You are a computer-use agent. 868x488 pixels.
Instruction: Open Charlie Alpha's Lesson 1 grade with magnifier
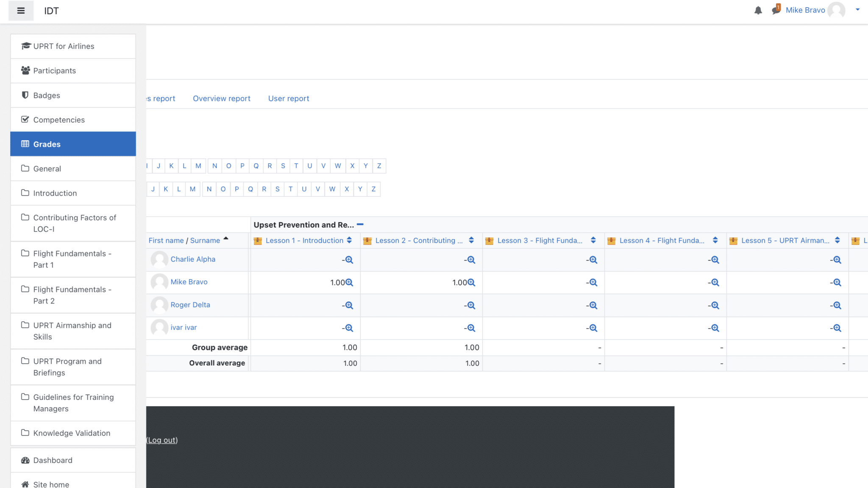(x=349, y=260)
